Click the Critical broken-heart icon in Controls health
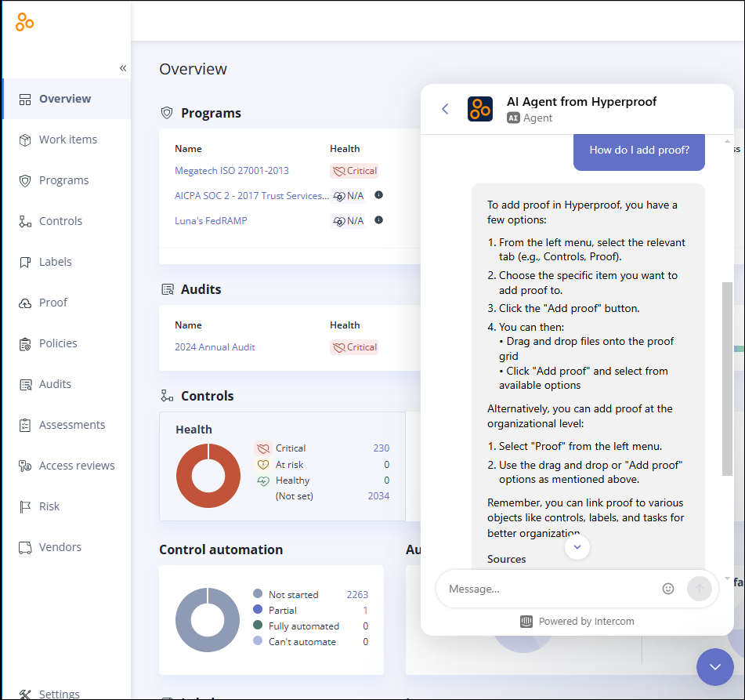This screenshot has width=745, height=700. pos(263,448)
